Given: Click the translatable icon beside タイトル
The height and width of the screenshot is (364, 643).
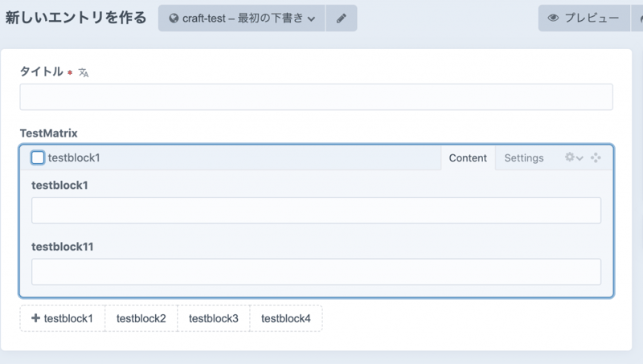Looking at the screenshot, I should pyautogui.click(x=84, y=72).
